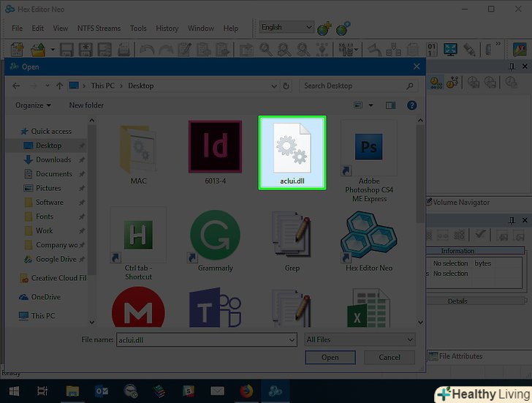
Task: Switch to the File Attributes tab
Action: 456,356
